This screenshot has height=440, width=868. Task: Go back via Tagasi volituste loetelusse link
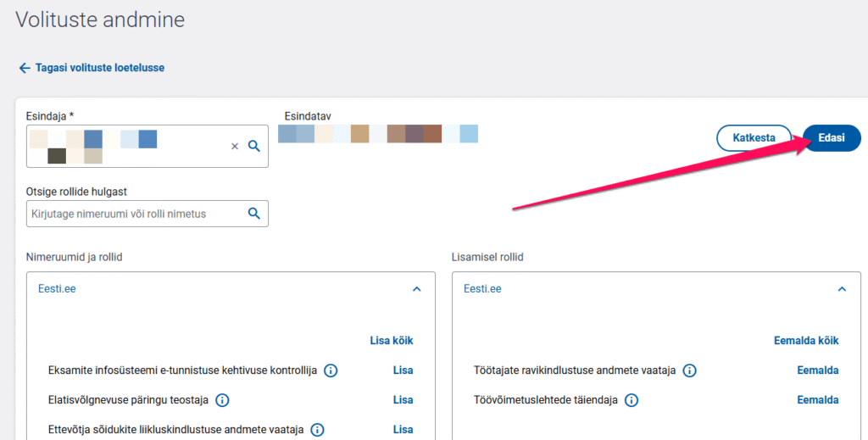(99, 68)
